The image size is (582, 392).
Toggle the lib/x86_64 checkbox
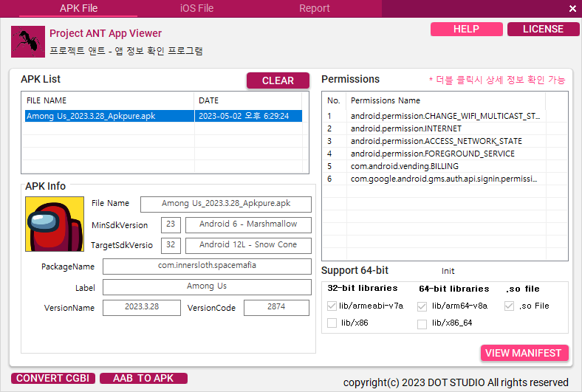tap(422, 324)
